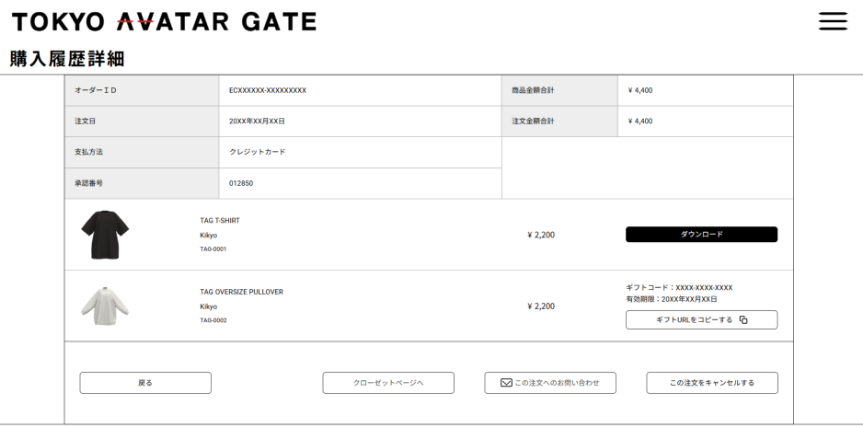Screen dimensions: 863x427
Task: Click この注文をキャンセルする button
Action: pyautogui.click(x=711, y=383)
